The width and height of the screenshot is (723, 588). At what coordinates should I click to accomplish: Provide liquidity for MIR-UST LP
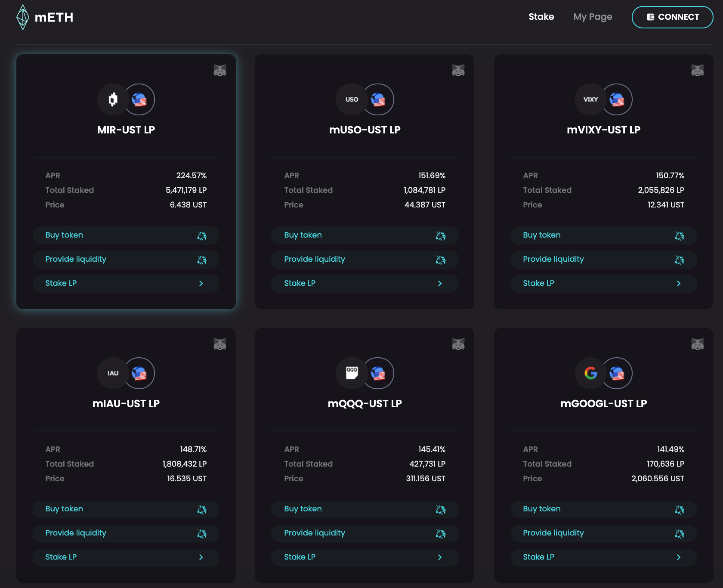click(x=126, y=260)
